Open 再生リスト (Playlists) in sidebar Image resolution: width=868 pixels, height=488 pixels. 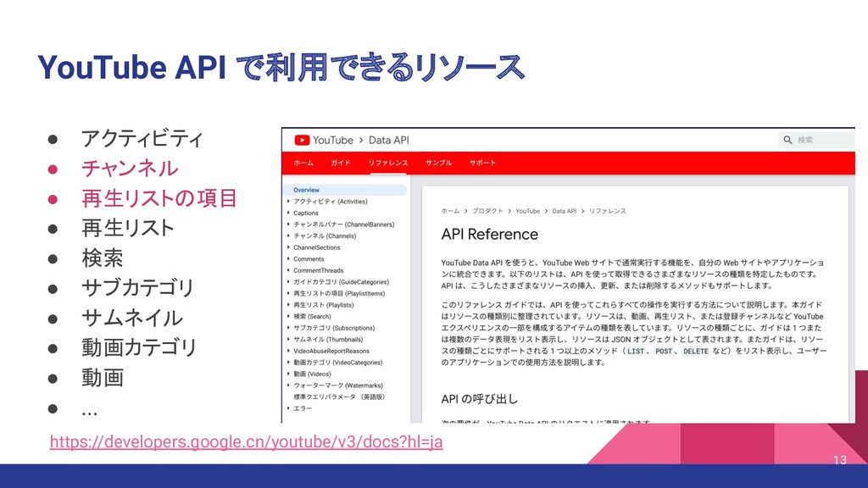coord(323,305)
